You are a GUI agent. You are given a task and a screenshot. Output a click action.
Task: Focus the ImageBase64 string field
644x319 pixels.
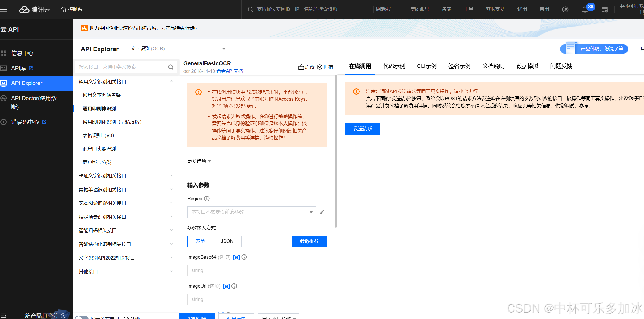point(257,270)
